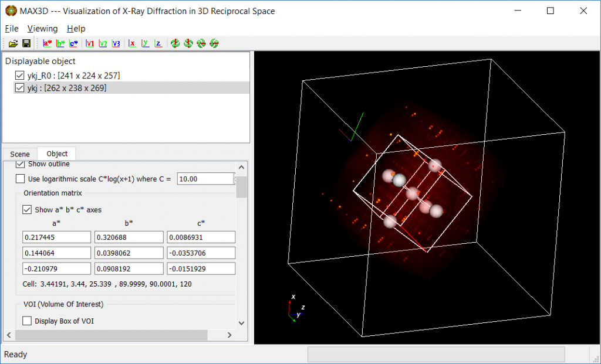Align view along the z axis icon
This screenshot has height=364, width=601.
pyautogui.click(x=158, y=43)
